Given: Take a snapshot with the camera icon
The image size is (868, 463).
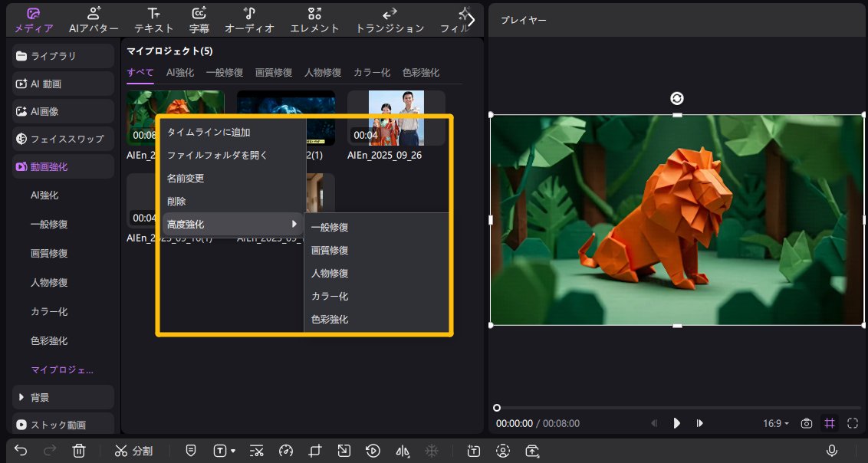Looking at the screenshot, I should [806, 423].
